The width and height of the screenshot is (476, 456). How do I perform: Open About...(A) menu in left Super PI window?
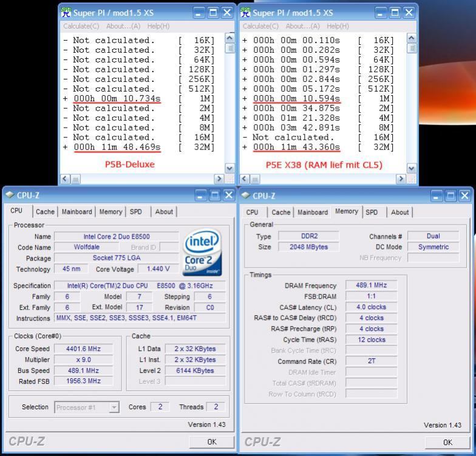click(123, 26)
